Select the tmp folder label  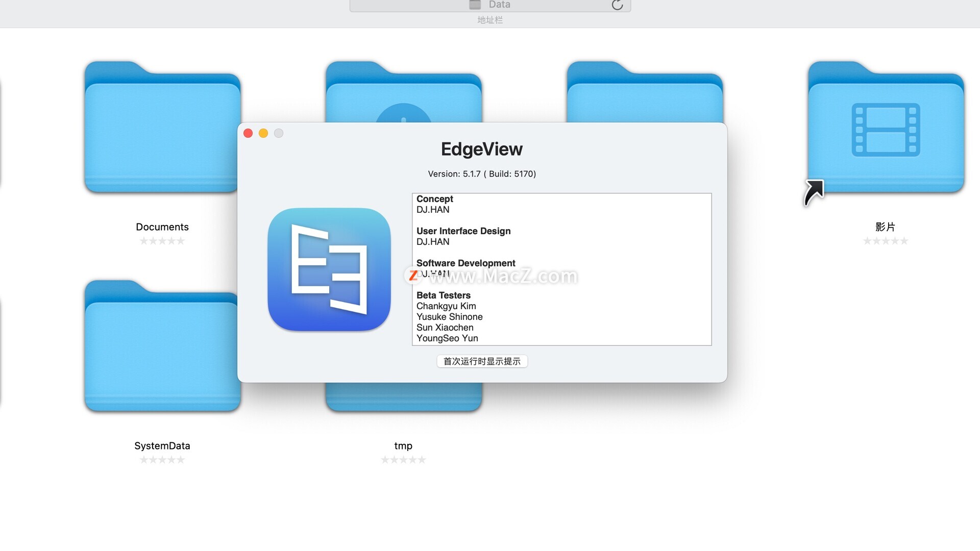coord(403,446)
